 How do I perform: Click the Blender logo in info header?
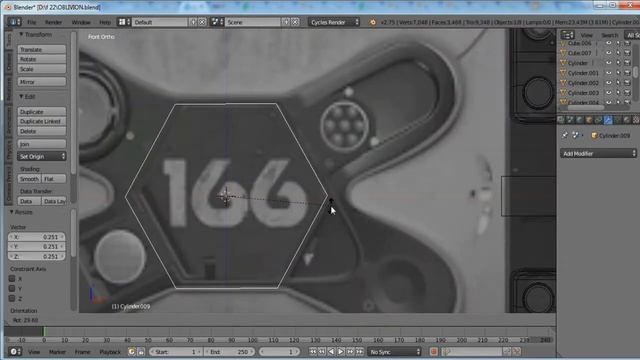pyautogui.click(x=373, y=22)
